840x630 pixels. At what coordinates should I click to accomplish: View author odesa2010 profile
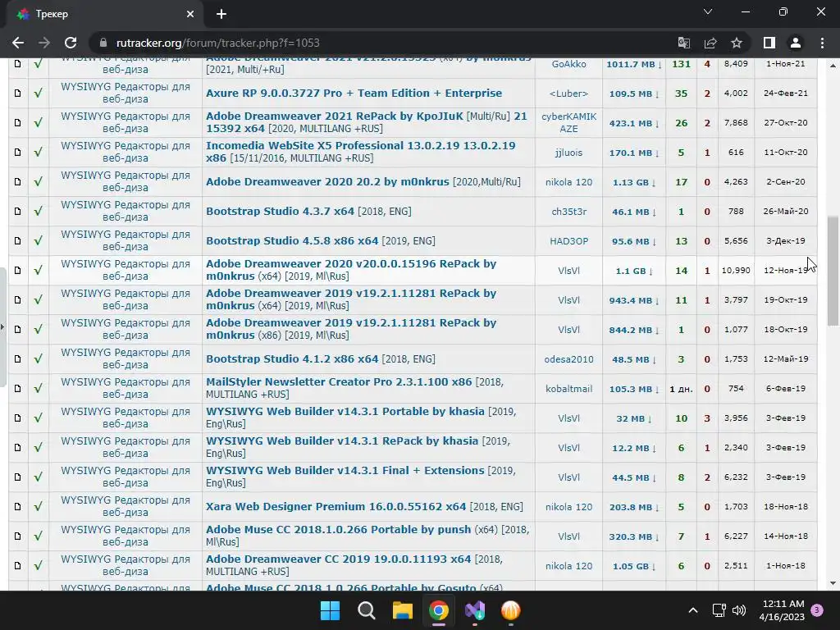(569, 359)
